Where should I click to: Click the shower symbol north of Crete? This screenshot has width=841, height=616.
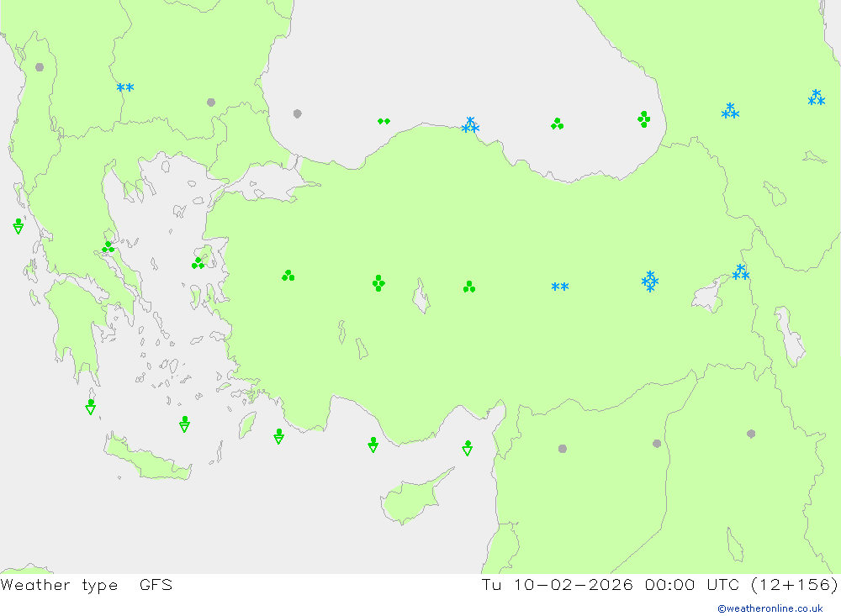[x=184, y=424]
